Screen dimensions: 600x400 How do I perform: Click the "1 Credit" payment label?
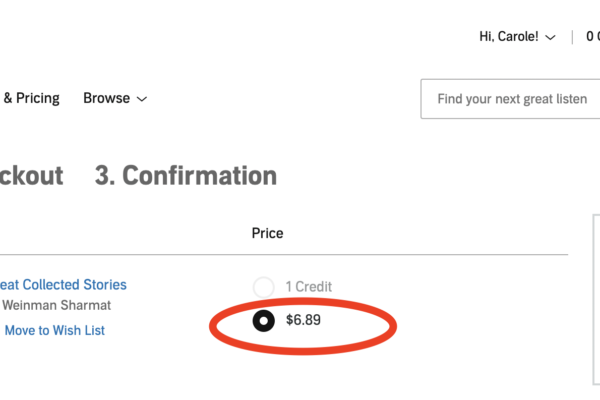coord(309,288)
